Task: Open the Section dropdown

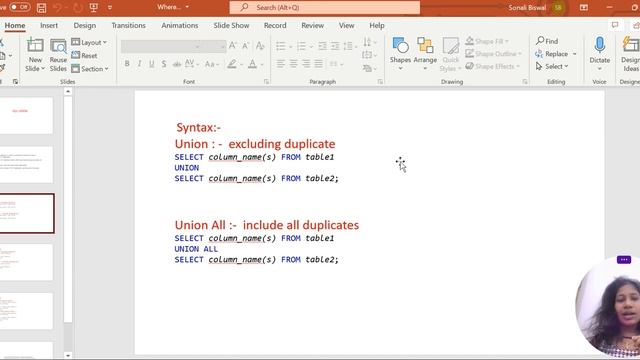Action: (90, 69)
